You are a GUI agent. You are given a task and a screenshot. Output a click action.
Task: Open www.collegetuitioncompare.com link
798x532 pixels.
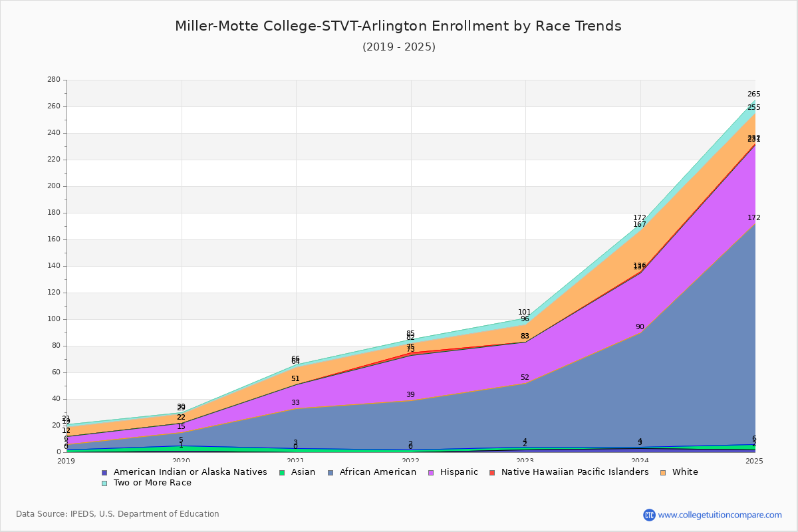(720, 515)
